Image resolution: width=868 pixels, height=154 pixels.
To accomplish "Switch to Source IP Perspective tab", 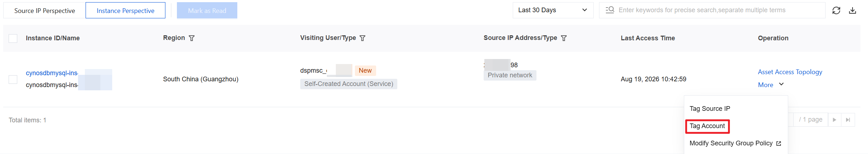I will click(x=45, y=10).
